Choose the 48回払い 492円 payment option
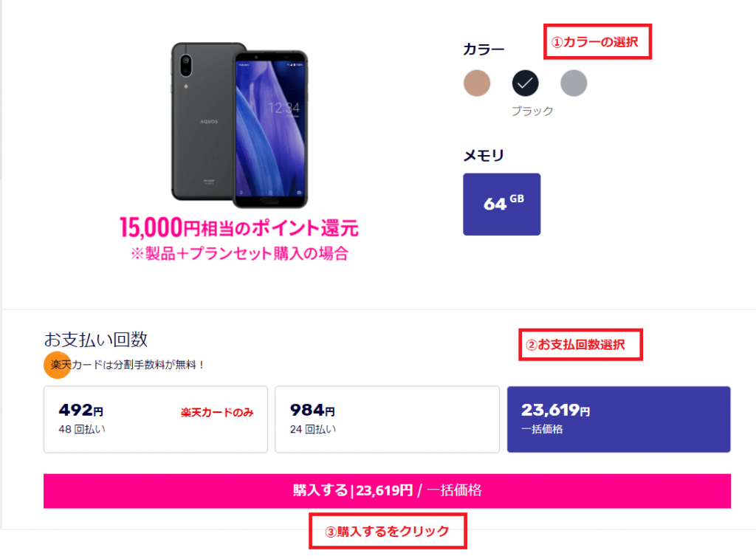This screenshot has height=559, width=756. (155, 419)
